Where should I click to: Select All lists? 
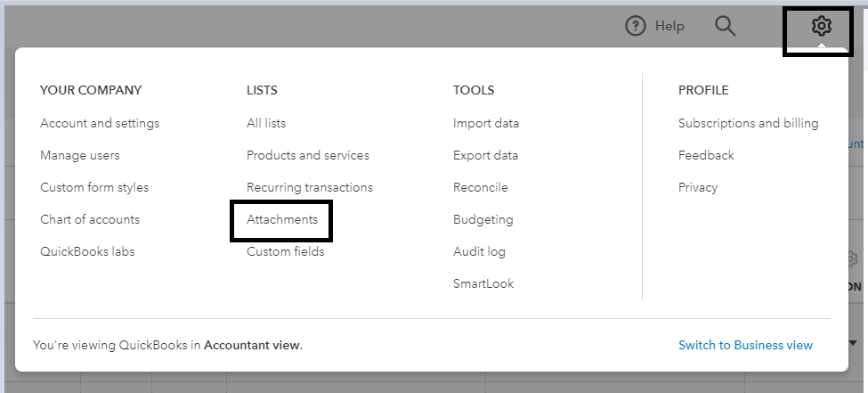click(x=266, y=123)
